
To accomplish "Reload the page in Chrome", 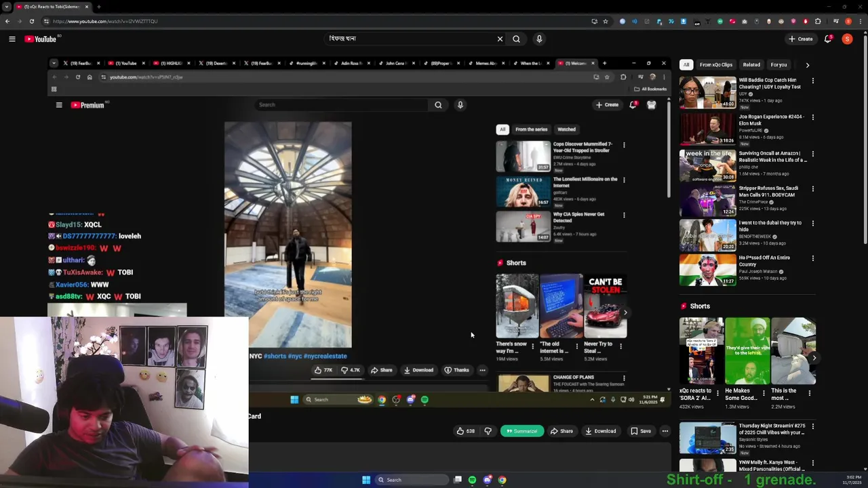I will (31, 21).
